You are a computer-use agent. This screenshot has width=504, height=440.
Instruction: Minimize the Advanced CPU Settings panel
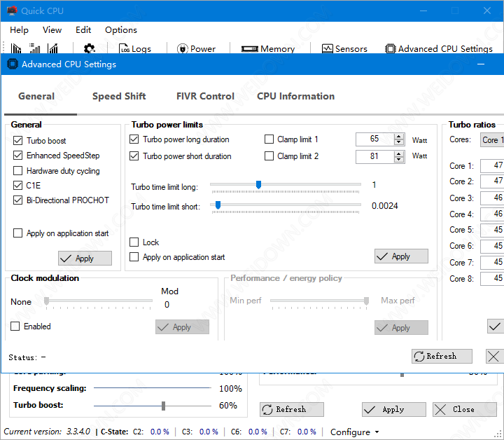pos(481,64)
